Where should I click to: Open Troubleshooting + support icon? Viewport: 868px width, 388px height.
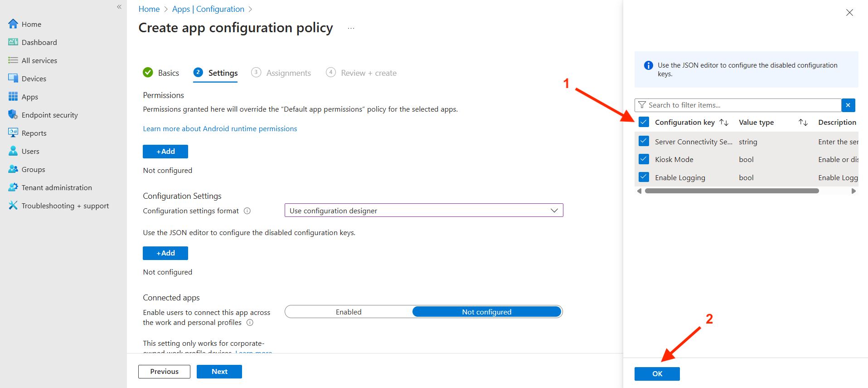tap(13, 206)
